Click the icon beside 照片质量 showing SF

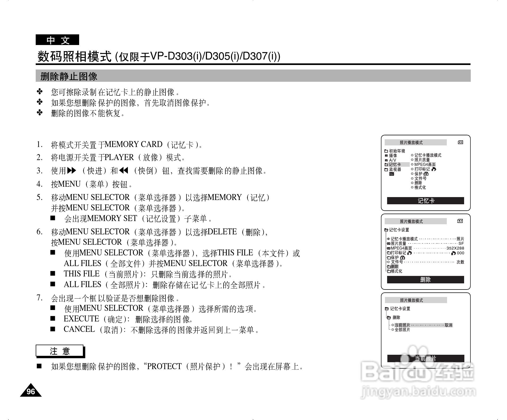click(389, 243)
